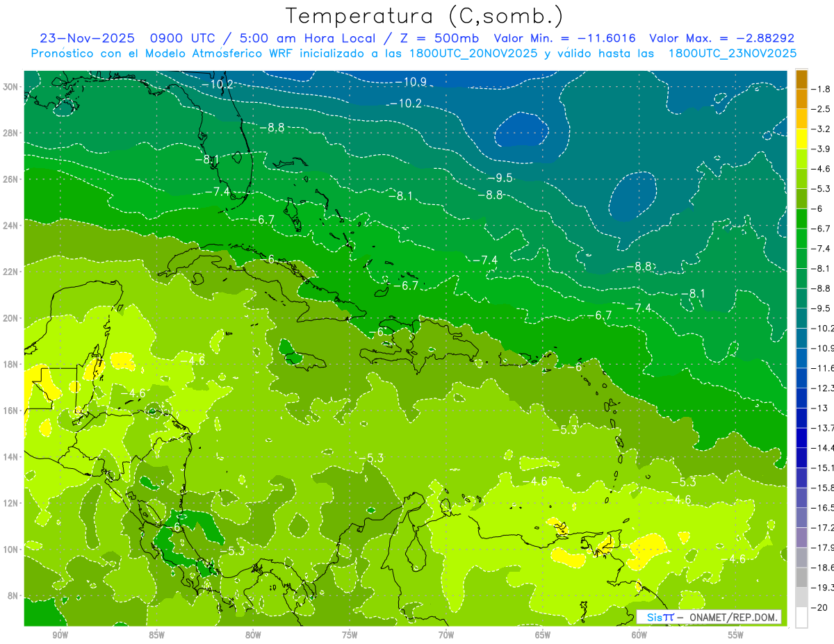
Task: Click colorbar tick label '-18.6'
Action: tap(821, 568)
